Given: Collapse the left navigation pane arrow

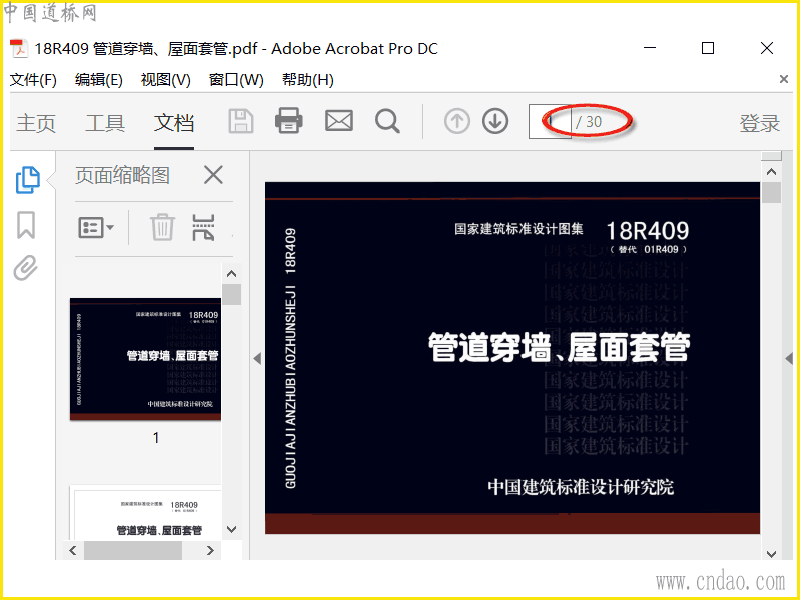Looking at the screenshot, I should (x=257, y=359).
